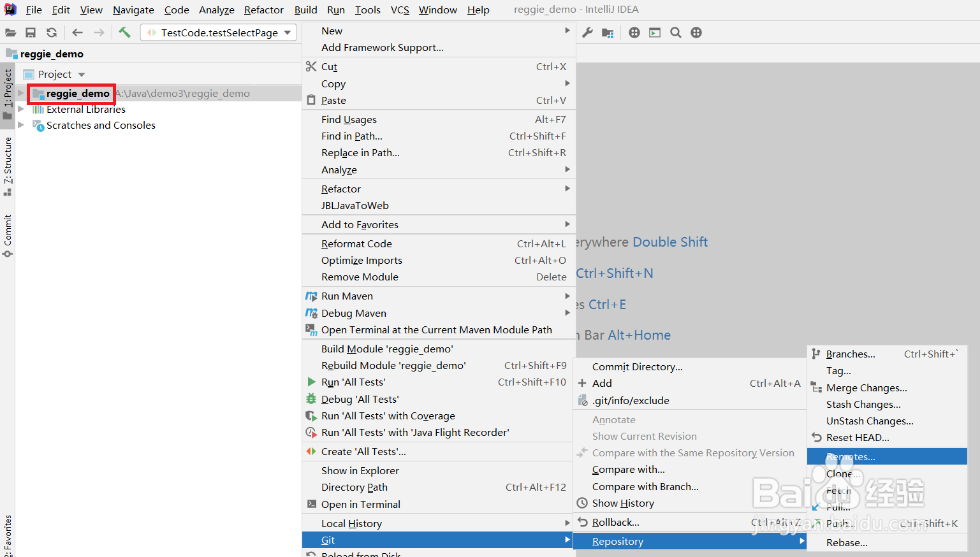Build the project with the green hammer icon

(124, 33)
